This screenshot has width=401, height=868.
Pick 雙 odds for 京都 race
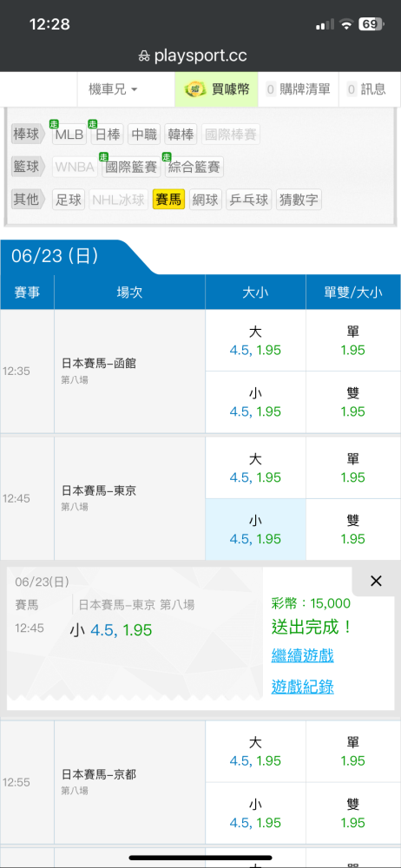coord(352,812)
